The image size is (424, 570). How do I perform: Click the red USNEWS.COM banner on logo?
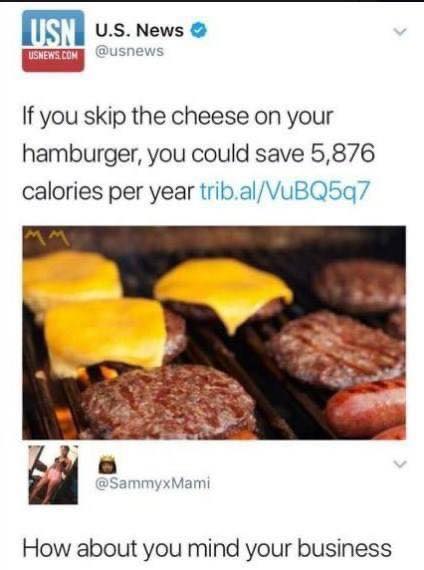coord(53,57)
